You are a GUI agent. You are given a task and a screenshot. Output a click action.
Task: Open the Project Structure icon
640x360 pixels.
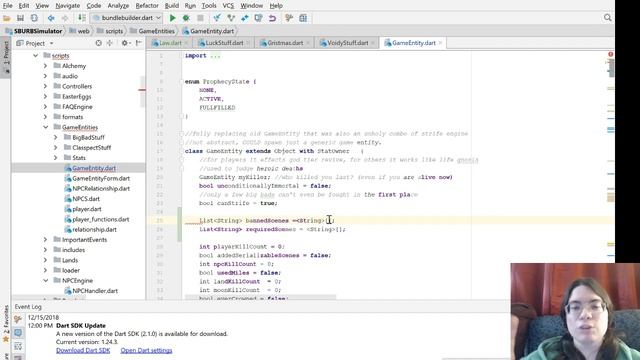coord(303,18)
